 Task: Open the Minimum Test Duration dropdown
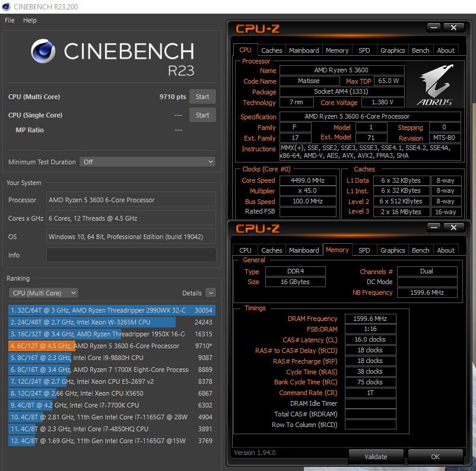[148, 162]
